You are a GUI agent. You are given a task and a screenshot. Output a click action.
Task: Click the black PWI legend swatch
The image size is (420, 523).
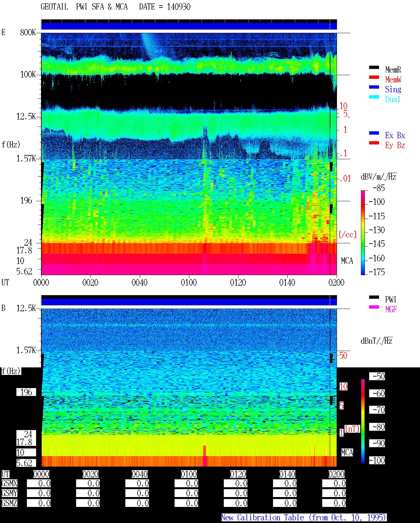pyautogui.click(x=374, y=297)
